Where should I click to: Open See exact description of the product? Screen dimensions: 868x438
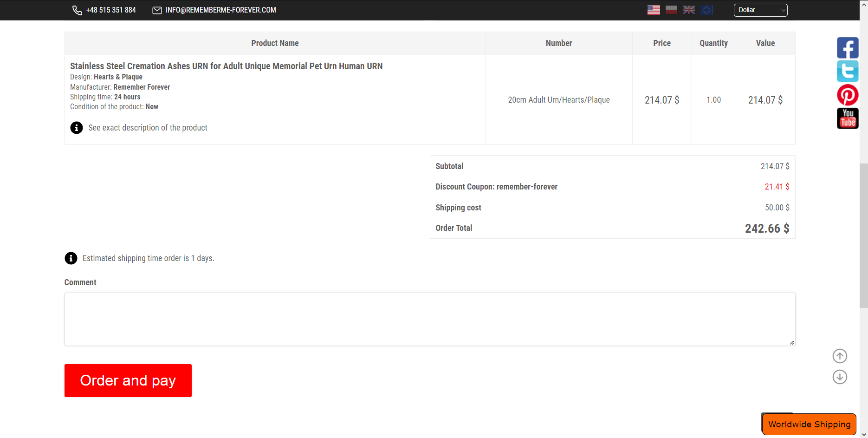tap(148, 128)
